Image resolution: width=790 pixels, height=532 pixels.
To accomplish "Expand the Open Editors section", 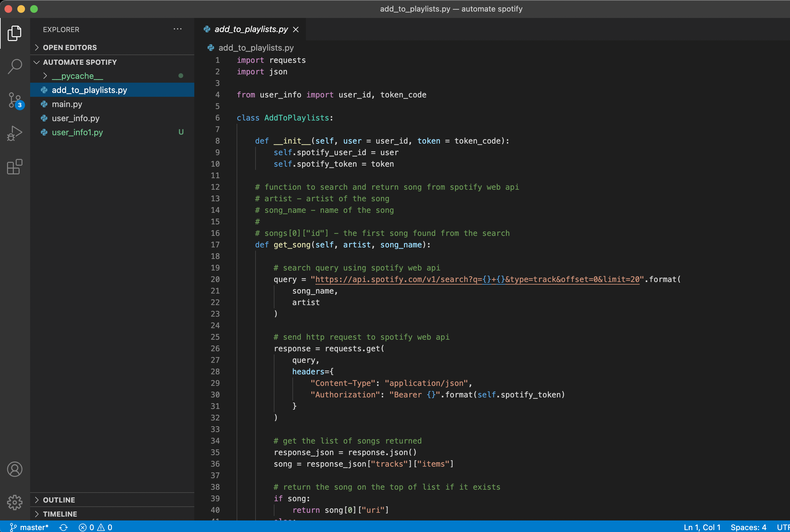I will point(112,47).
